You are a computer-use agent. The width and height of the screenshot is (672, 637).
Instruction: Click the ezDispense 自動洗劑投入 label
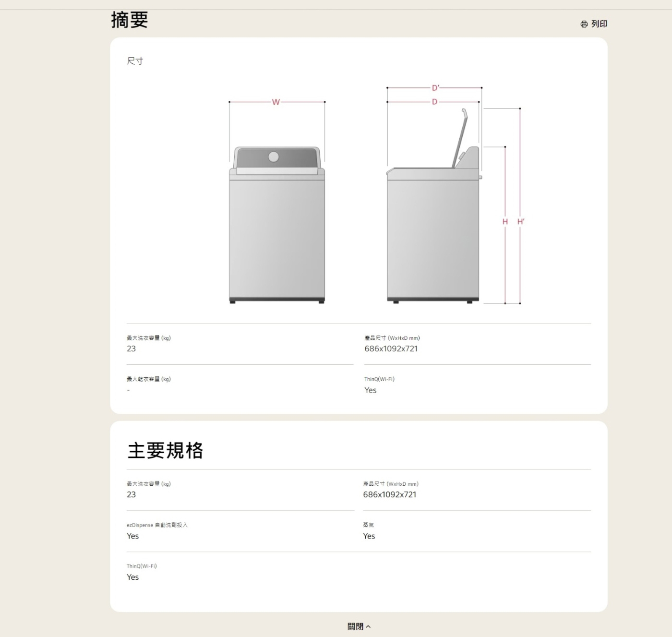tap(157, 525)
